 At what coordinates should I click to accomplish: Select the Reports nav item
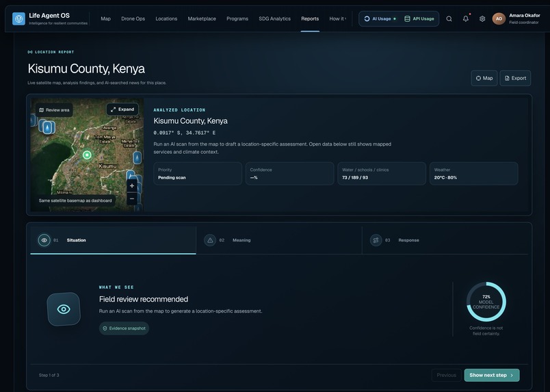point(310,19)
